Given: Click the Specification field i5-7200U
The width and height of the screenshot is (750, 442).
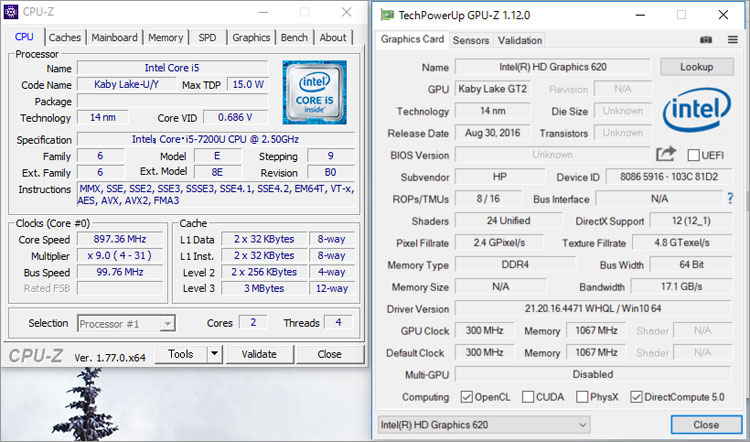Looking at the screenshot, I should pyautogui.click(x=216, y=139).
